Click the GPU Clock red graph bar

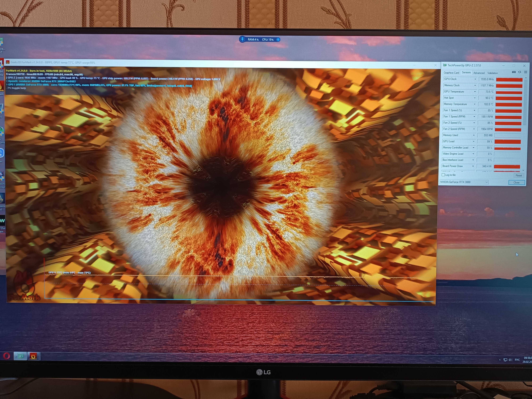point(509,79)
